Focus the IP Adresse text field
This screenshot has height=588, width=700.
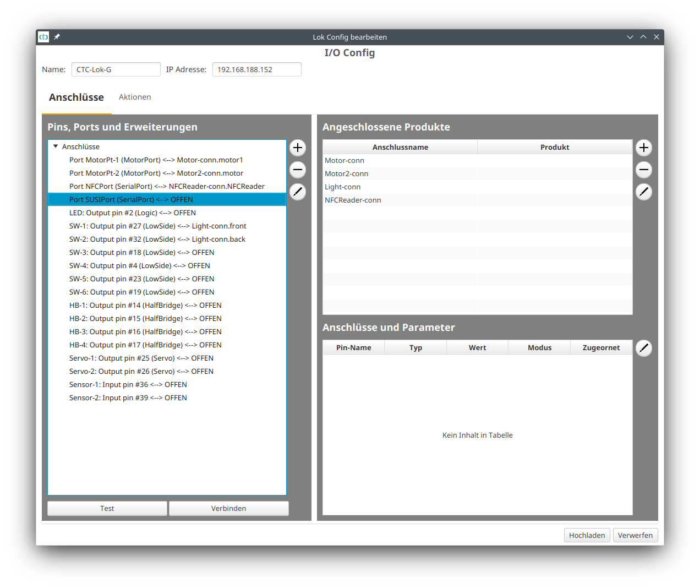click(256, 69)
